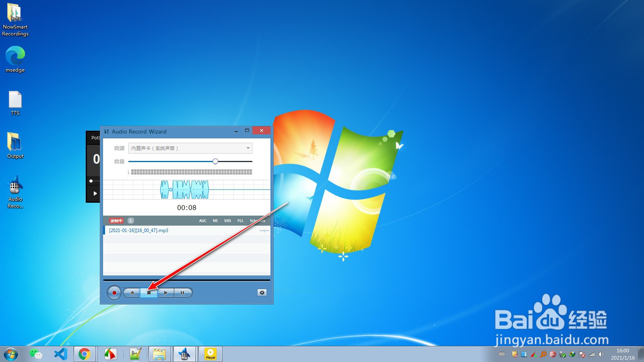Open the NowSmart Recordings desktop folder
This screenshot has width=644, height=362.
(15, 20)
